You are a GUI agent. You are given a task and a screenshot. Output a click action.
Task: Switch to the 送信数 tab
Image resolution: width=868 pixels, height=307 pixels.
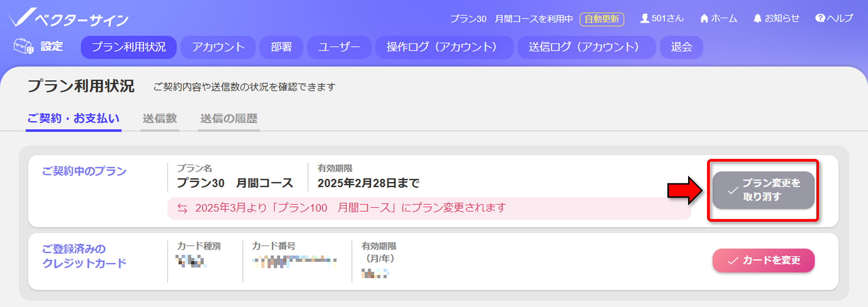tap(160, 119)
